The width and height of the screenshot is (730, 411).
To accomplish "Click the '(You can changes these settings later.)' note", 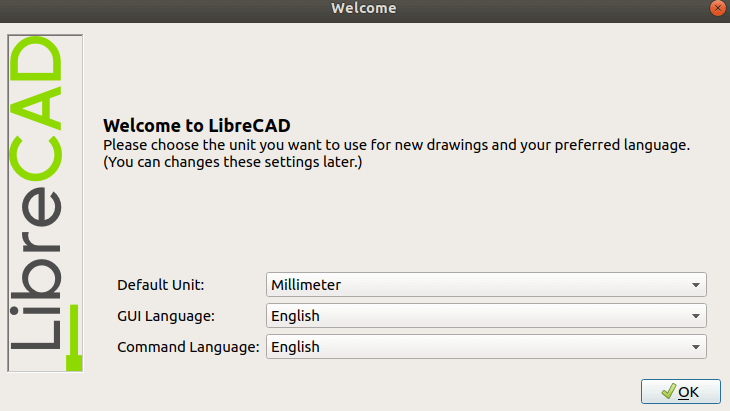I will (x=232, y=162).
